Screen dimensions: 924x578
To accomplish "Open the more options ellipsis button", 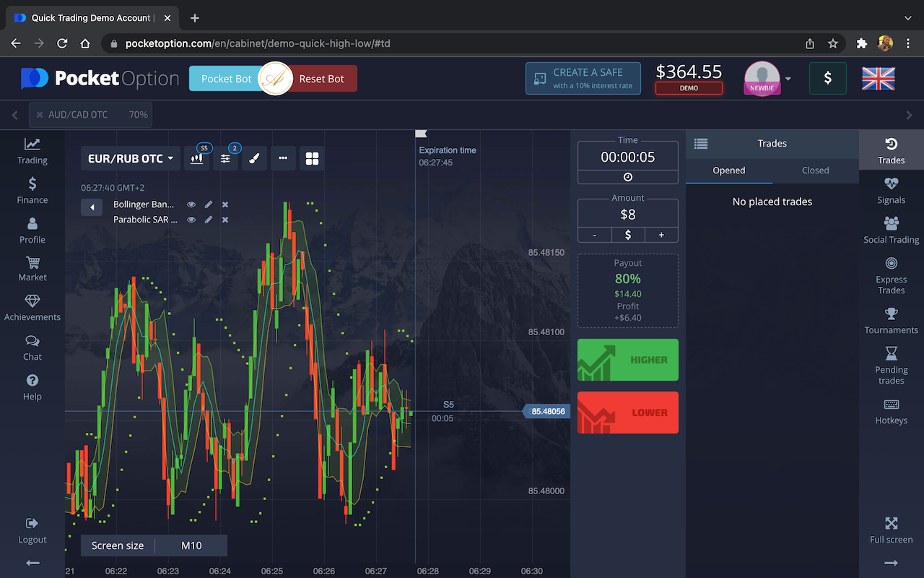I will (x=283, y=158).
